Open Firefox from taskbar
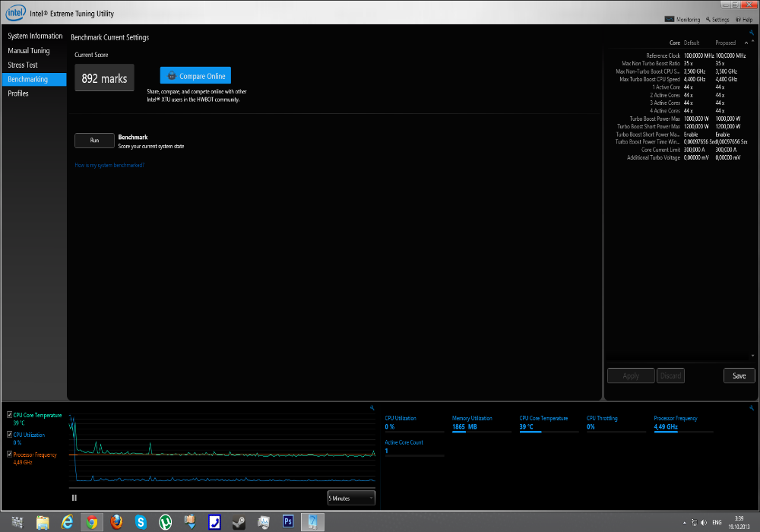Screen dimensions: 760x532 [x=116, y=522]
